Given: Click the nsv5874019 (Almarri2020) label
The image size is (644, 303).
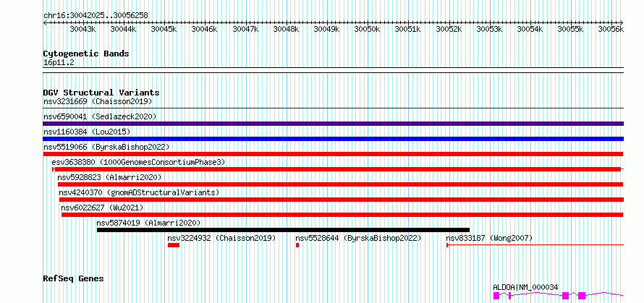Looking at the screenshot, I should point(148,223).
